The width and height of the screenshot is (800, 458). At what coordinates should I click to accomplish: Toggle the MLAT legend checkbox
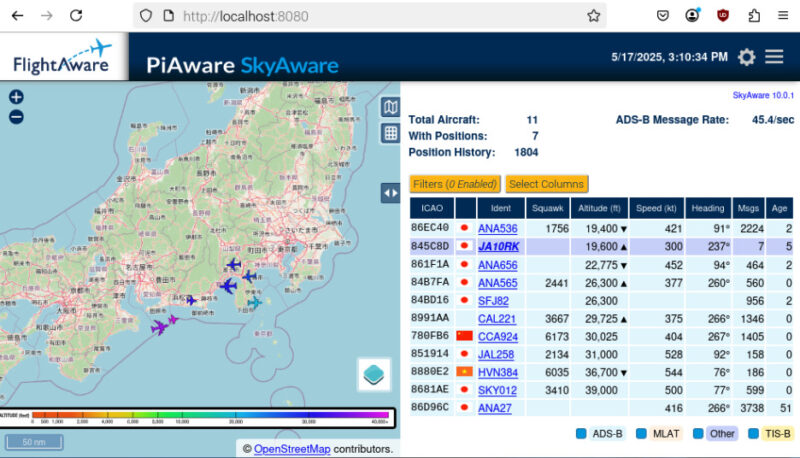(x=641, y=434)
